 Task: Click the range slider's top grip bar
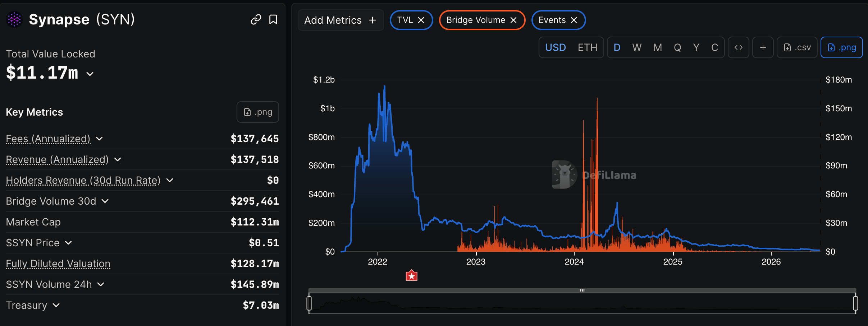click(582, 290)
